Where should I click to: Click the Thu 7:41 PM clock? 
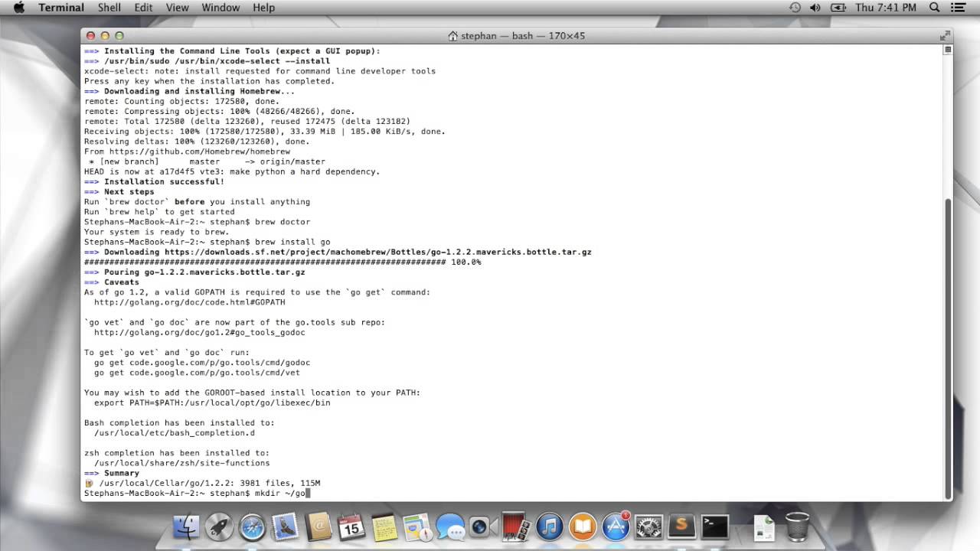(886, 8)
